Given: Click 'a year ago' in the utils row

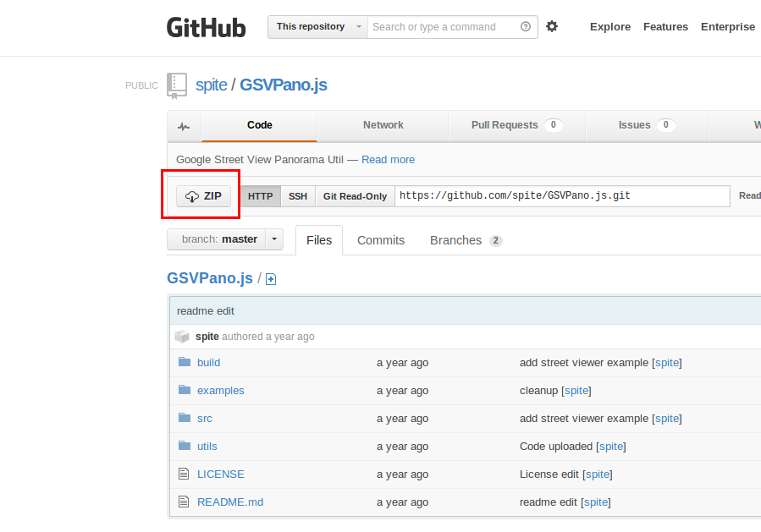Looking at the screenshot, I should click(402, 447).
